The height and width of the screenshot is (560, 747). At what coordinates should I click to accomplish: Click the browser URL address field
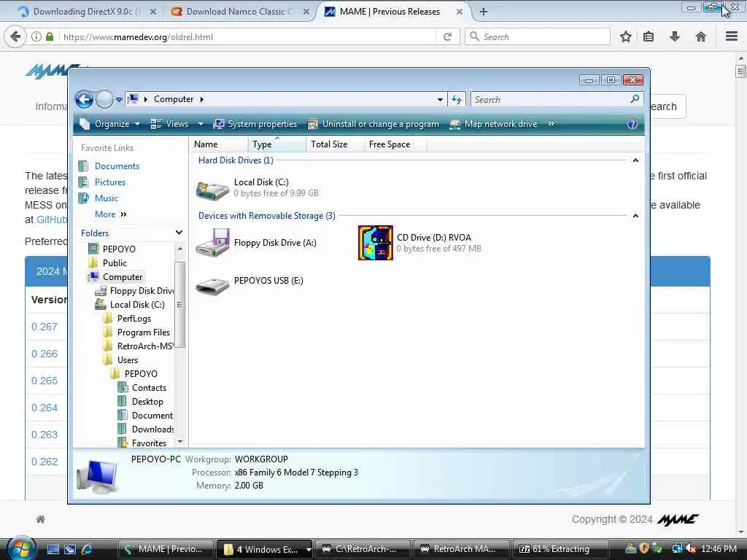(248, 36)
